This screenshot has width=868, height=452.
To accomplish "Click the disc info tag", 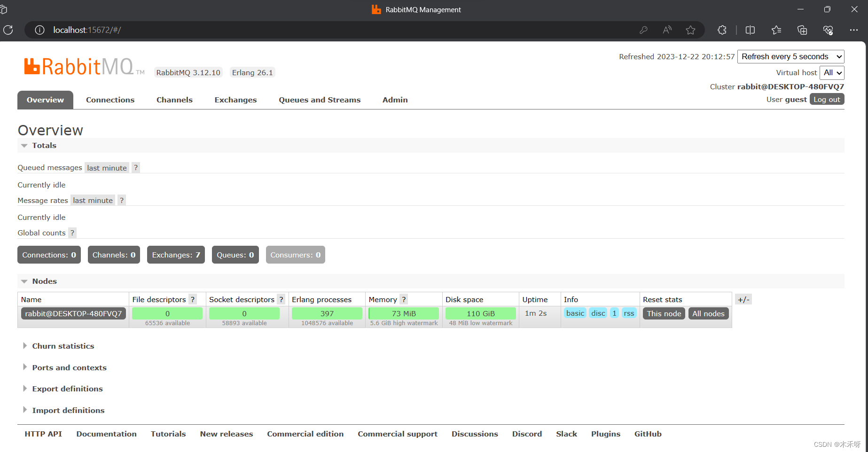I will [x=598, y=313].
